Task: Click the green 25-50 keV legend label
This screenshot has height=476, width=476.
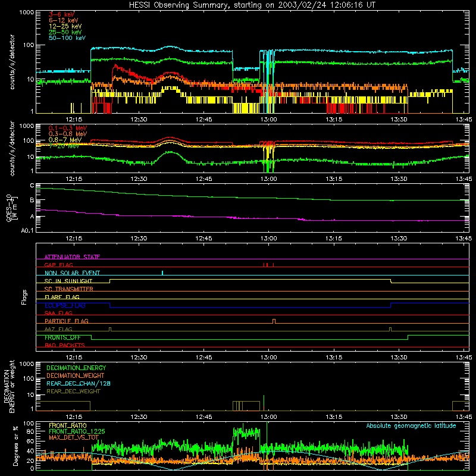Action: (65, 32)
